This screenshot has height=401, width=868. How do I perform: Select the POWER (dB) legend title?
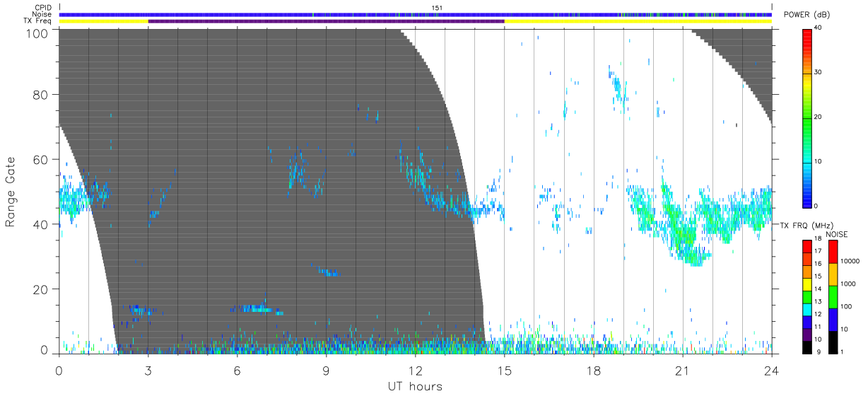pos(806,15)
